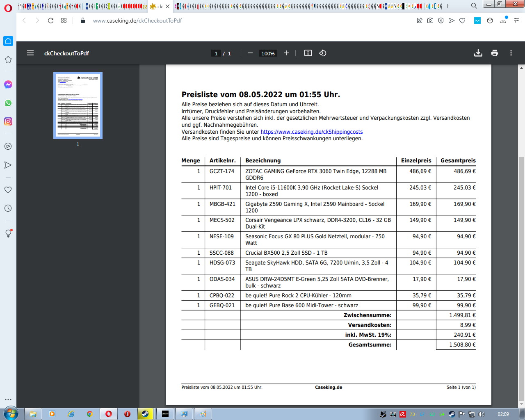This screenshot has width=525, height=420.
Task: Open Internet Explorer from taskbar
Action: pyautogui.click(x=71, y=414)
